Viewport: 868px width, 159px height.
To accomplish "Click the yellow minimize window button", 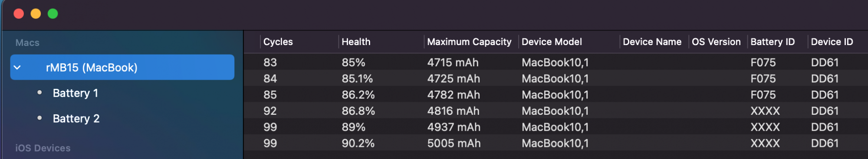I will click(36, 14).
